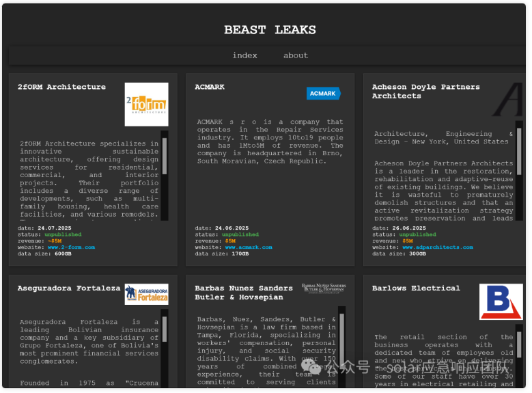Click the Acheson Doyle Partners logo
This screenshot has width=532, height=393.
point(509,100)
